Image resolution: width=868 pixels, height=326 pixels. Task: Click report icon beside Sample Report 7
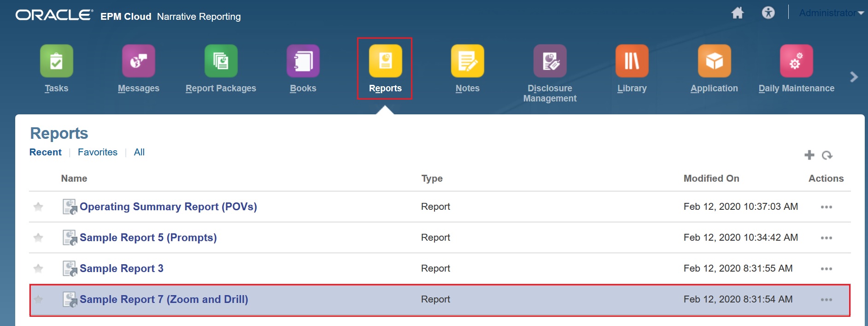coord(70,299)
